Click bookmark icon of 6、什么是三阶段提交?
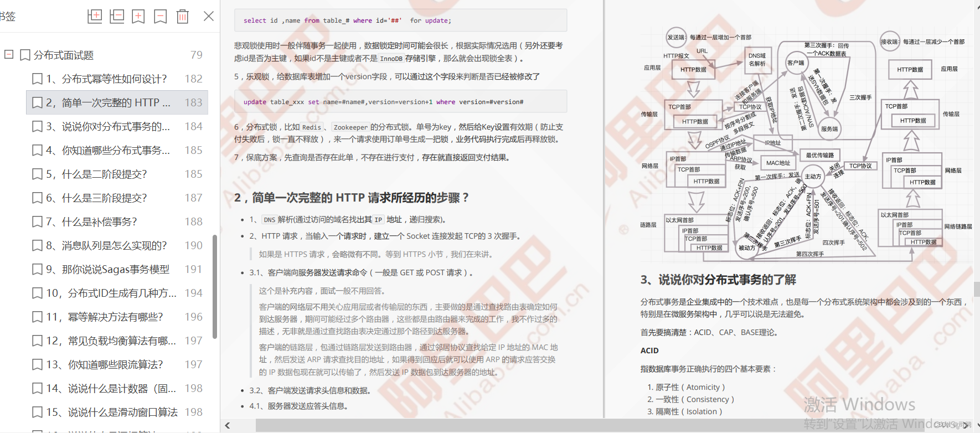Screen dimensions: 980x433 (x=37, y=198)
